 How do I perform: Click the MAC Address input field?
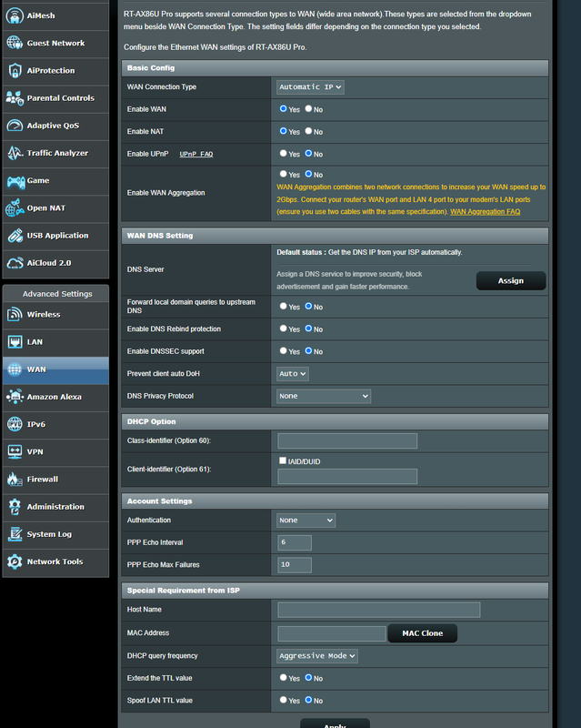(331, 633)
